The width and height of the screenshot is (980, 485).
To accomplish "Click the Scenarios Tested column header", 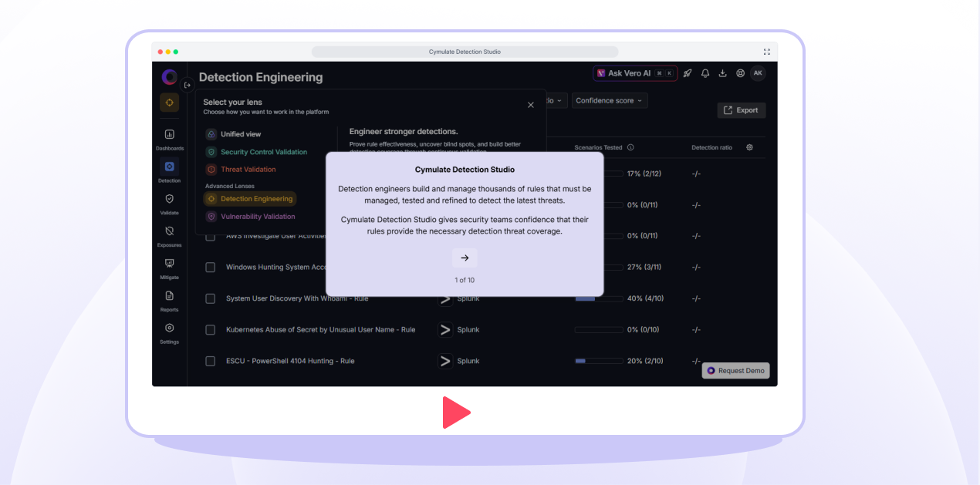I will [x=598, y=147].
